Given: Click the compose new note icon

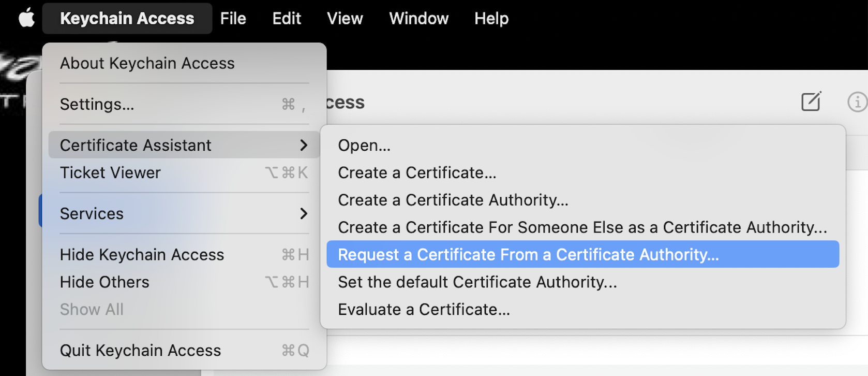Looking at the screenshot, I should (811, 102).
